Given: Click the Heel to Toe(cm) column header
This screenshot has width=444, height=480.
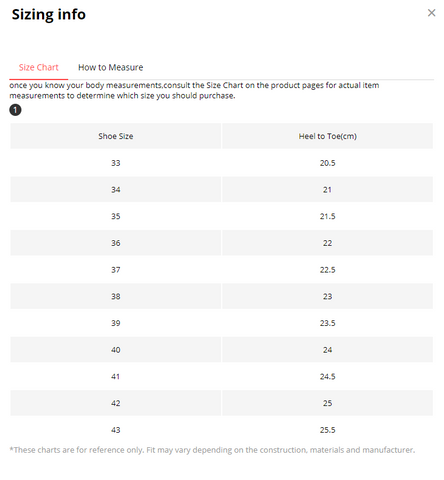Looking at the screenshot, I should tap(327, 136).
